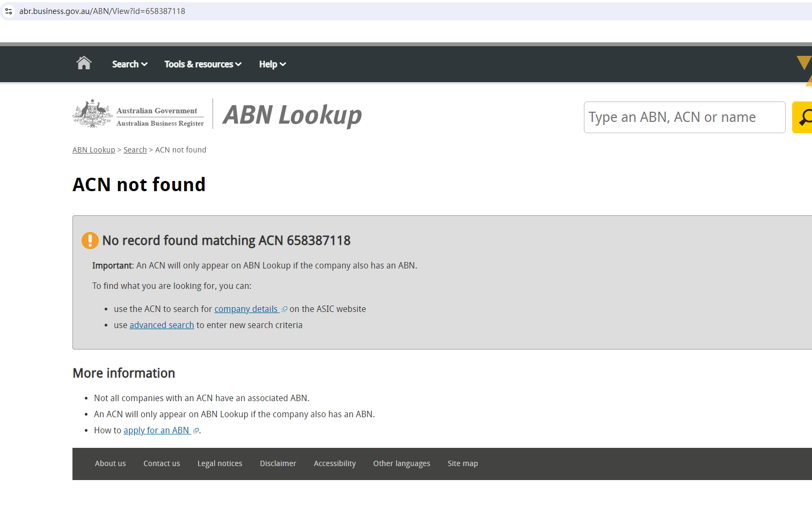Viewport: 812px width, 530px height.
Task: Click the home icon in navigation bar
Action: (x=84, y=63)
